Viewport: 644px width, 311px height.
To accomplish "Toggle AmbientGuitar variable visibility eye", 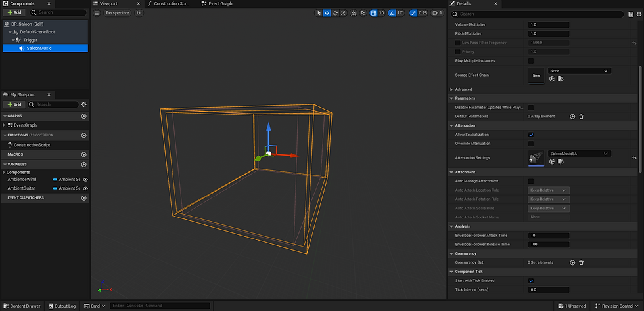I will pyautogui.click(x=85, y=188).
